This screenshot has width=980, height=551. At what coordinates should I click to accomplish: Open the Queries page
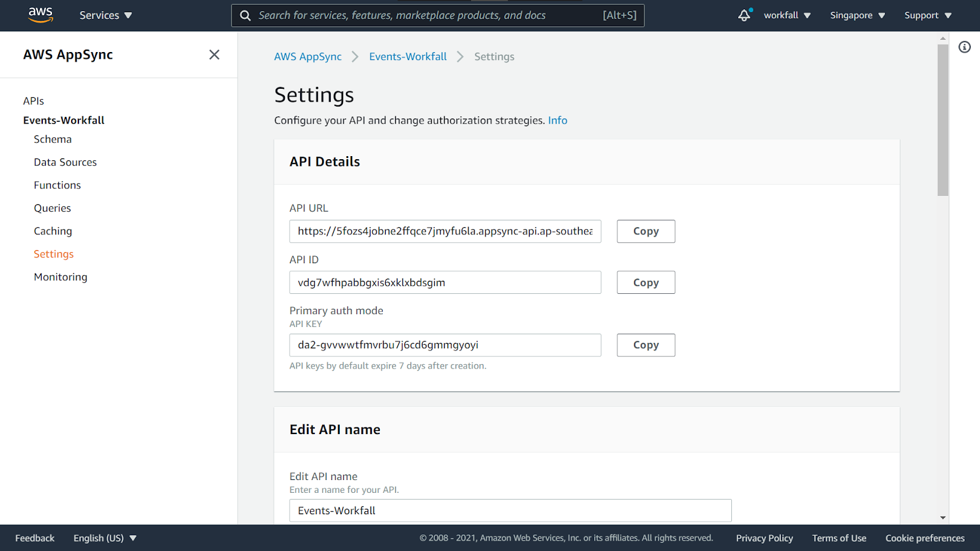(53, 208)
